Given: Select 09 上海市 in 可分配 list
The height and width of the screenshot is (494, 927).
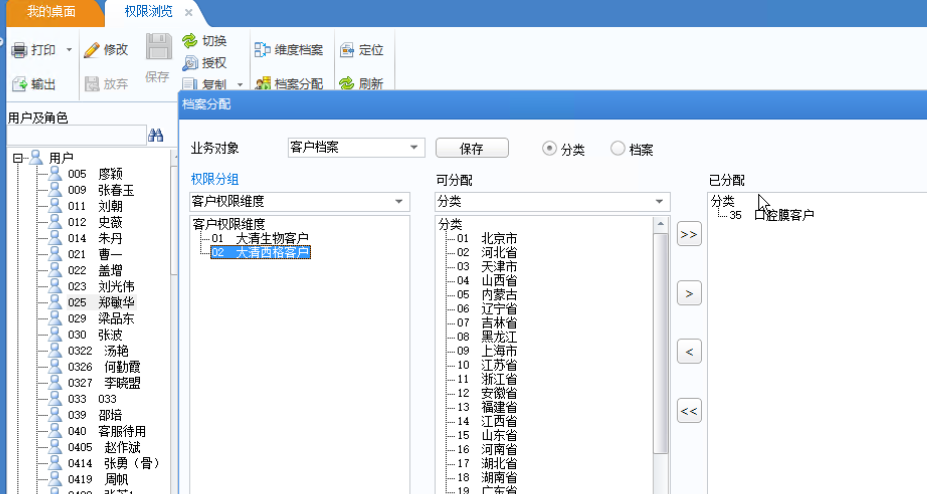Looking at the screenshot, I should coord(487,351).
